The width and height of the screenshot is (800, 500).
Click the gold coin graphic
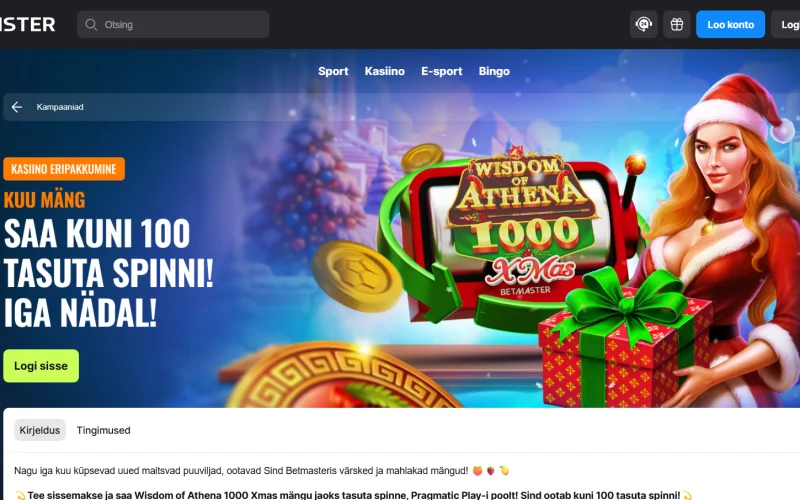357,276
